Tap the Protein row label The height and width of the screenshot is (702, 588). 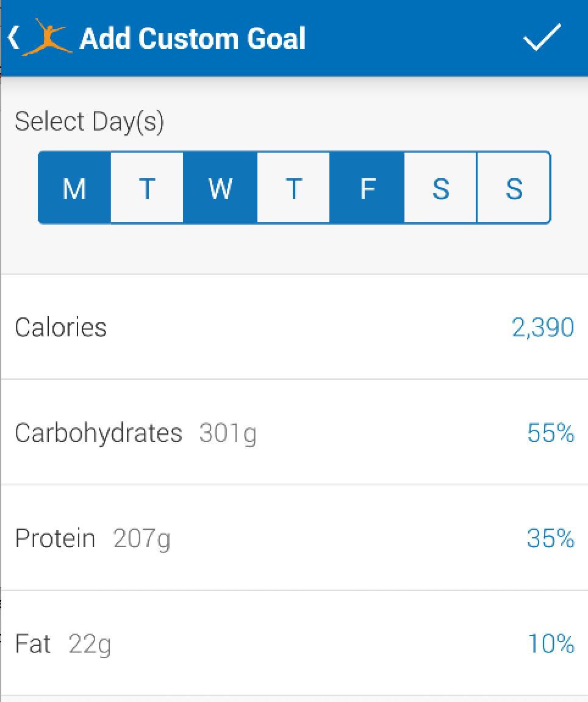[55, 538]
